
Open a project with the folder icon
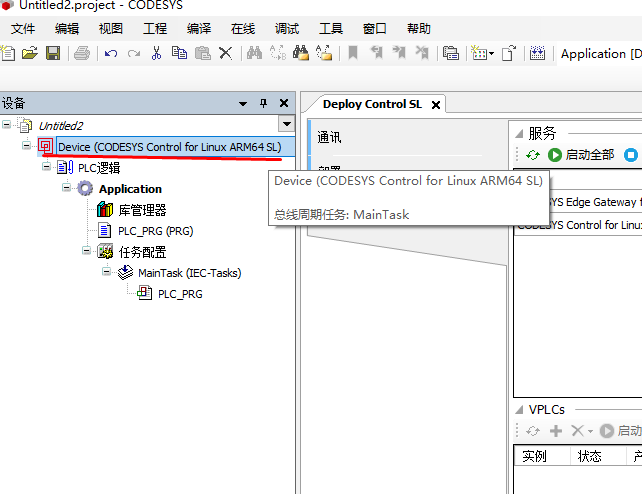[30, 53]
